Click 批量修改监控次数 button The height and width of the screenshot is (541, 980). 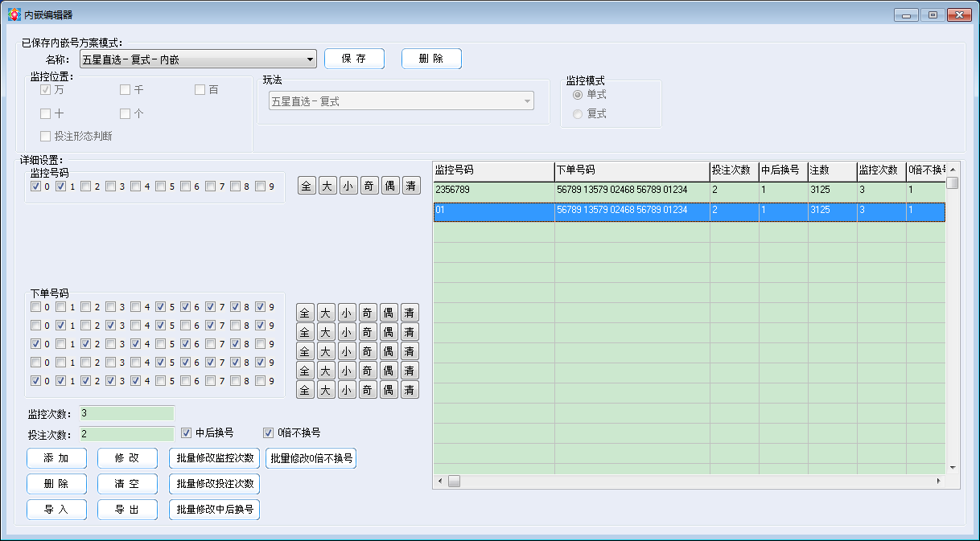pos(215,458)
